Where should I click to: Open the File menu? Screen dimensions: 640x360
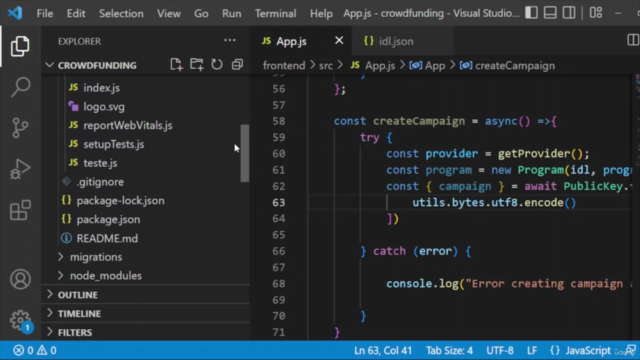tap(44, 13)
